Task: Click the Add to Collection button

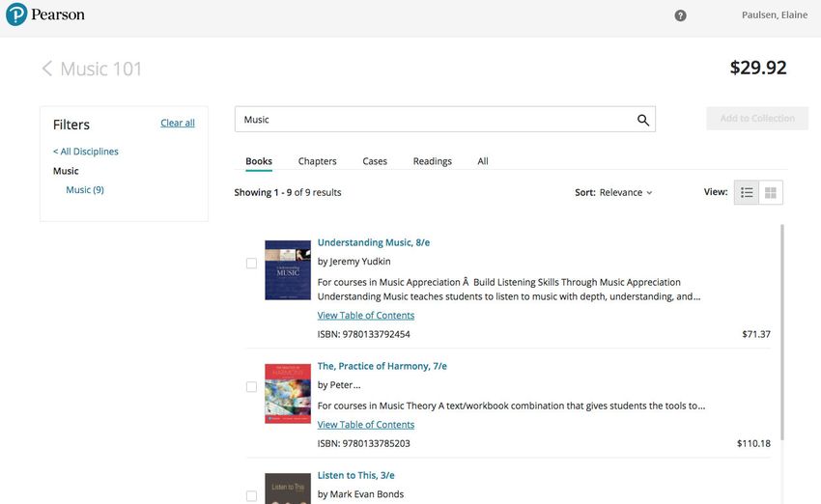Action: (757, 119)
